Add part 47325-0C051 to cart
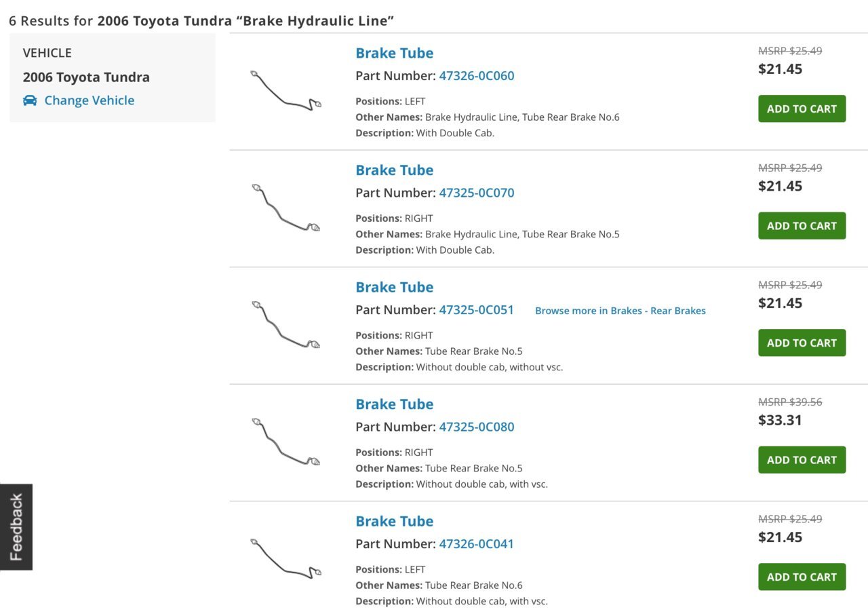Viewport: 868px width, 616px height. click(x=802, y=343)
